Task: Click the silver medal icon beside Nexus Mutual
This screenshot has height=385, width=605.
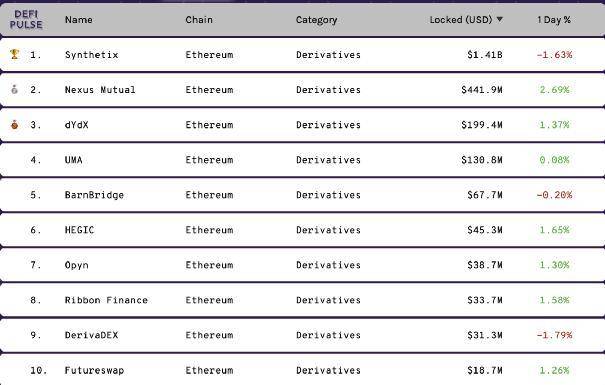Action: tap(15, 89)
